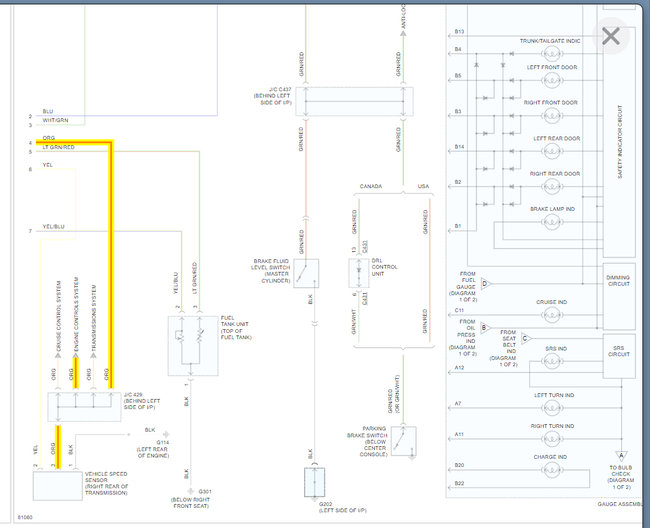Viewport: 650px width, 528px height.
Task: Select the CRUISE IND label
Action: pos(551,302)
